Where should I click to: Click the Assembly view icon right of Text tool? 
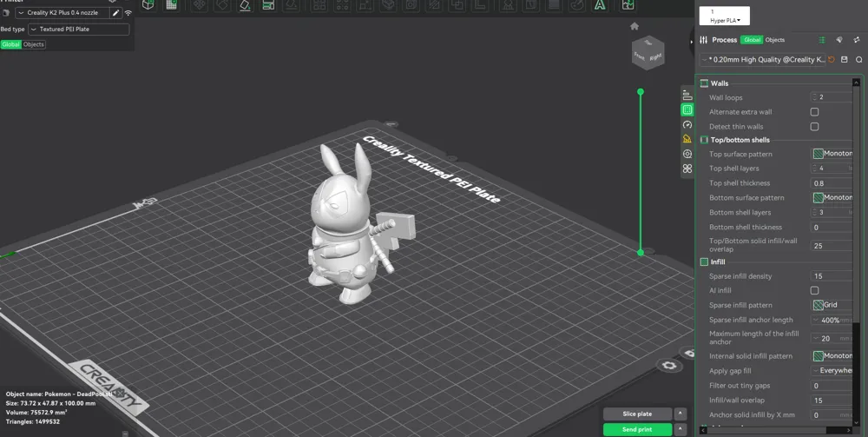[x=628, y=5]
